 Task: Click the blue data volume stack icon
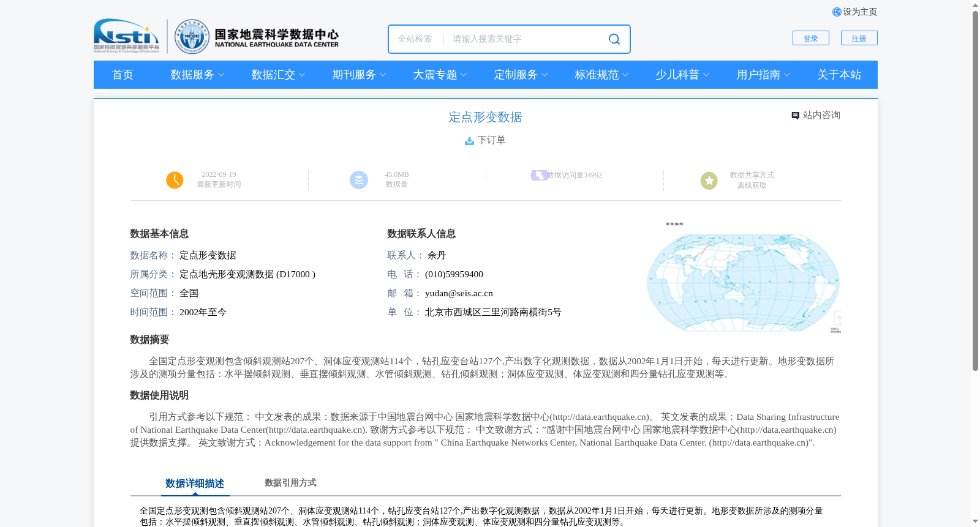(x=359, y=180)
